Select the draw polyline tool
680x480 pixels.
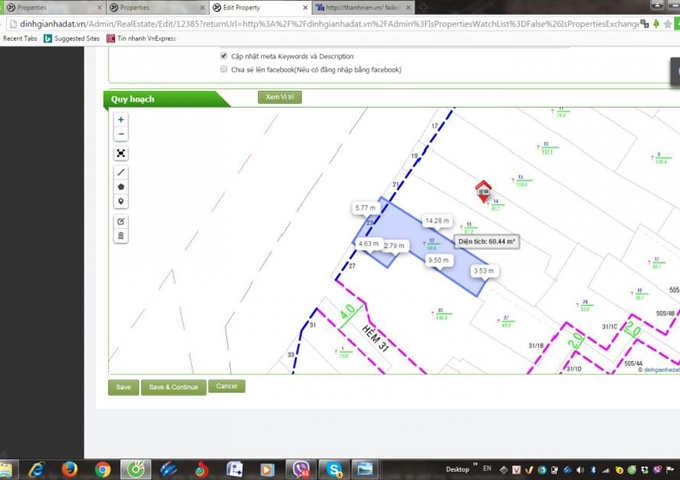[121, 173]
